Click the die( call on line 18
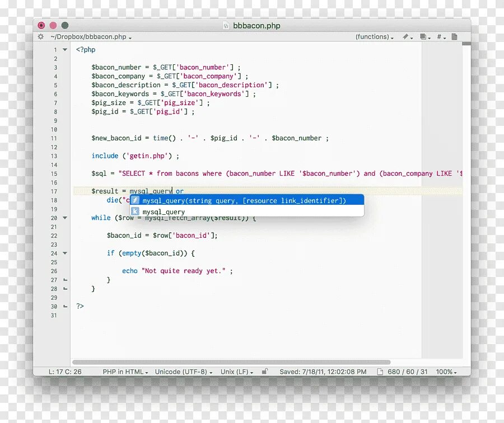The image size is (504, 423). (114, 200)
